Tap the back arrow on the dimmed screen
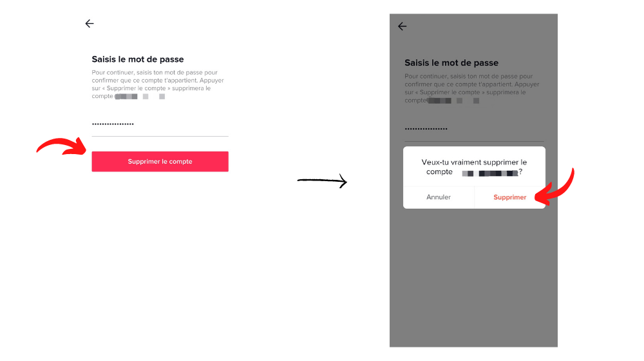Image resolution: width=644 pixels, height=361 pixels. (x=402, y=26)
